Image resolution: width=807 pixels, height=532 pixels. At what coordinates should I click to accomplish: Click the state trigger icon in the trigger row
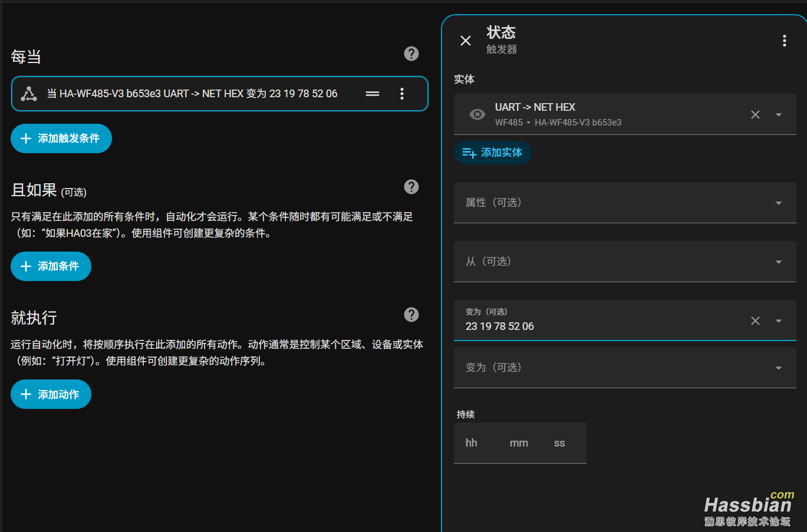click(29, 94)
